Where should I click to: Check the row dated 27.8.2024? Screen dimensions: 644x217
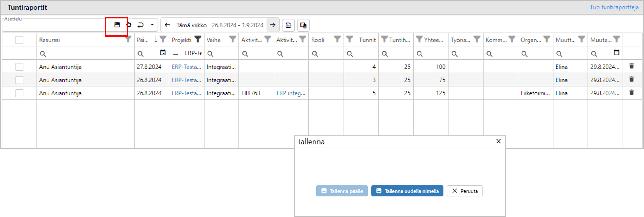[x=19, y=67]
